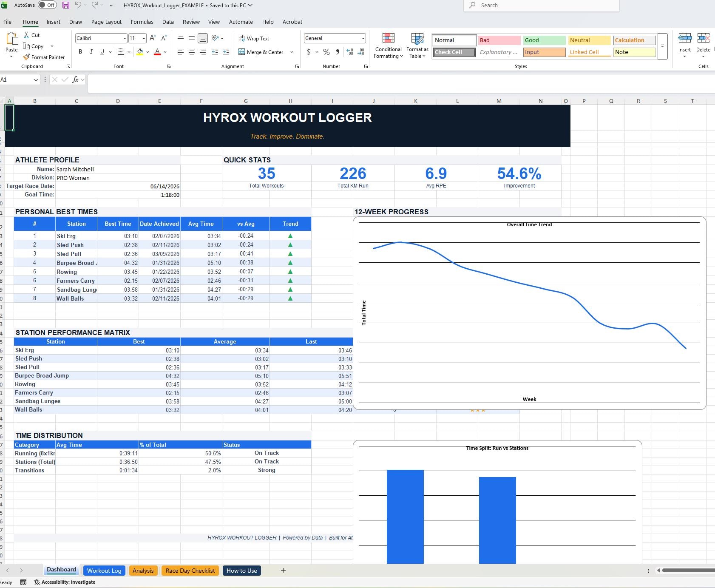Open the Page Layout ribbon tab
This screenshot has width=715, height=588.
(x=106, y=22)
